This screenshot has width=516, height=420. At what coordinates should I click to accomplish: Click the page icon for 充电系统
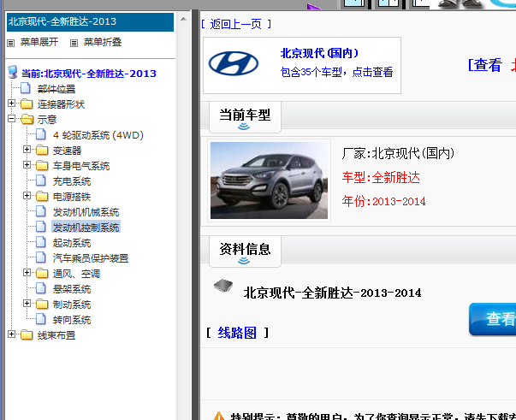(x=41, y=180)
